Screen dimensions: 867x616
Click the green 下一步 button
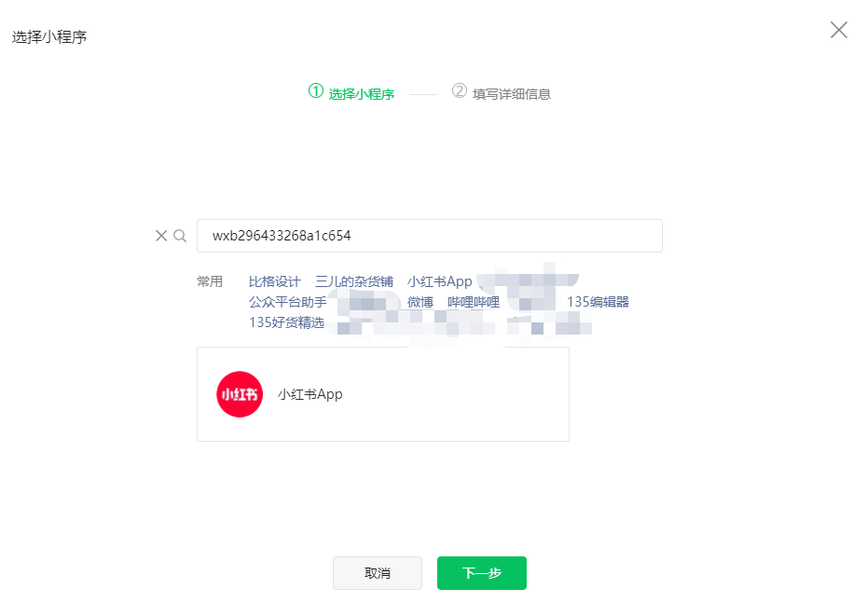point(482,573)
